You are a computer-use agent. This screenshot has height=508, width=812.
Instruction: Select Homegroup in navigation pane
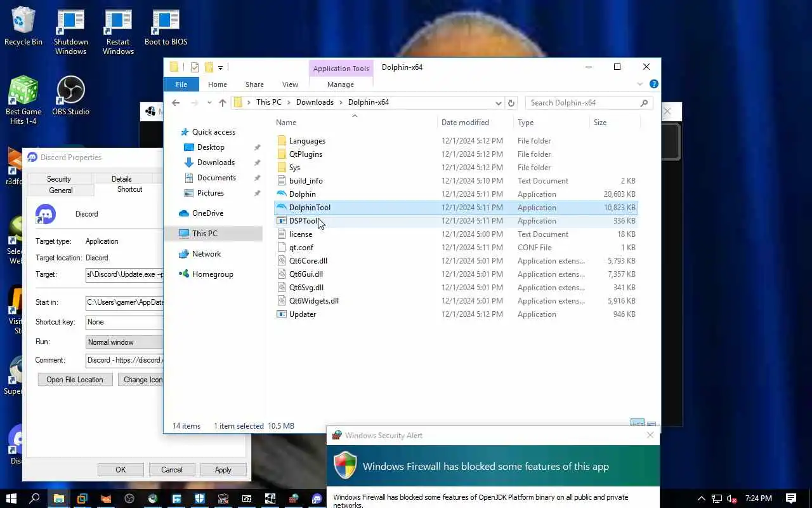point(213,274)
